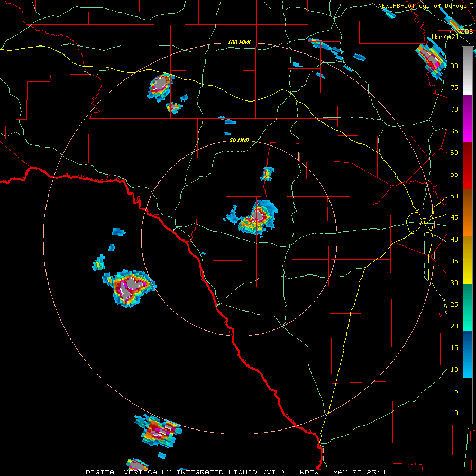Click the "[kg/m2]" units label

445,37
